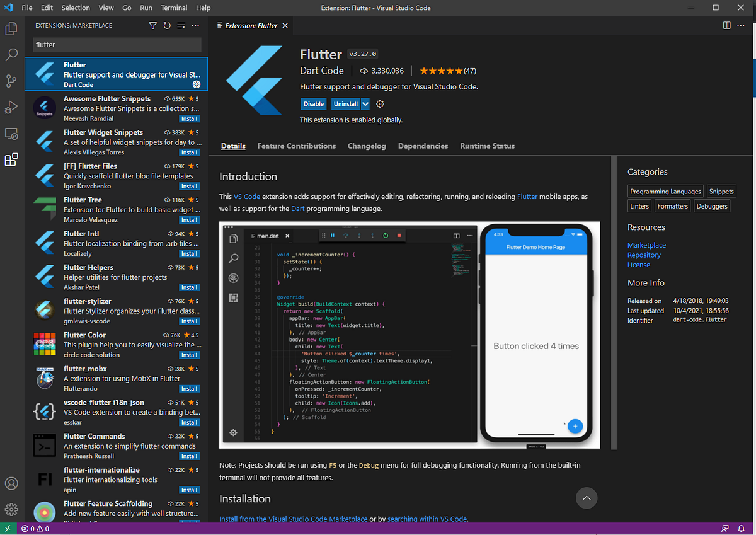Open the Source Control view

(x=11, y=81)
